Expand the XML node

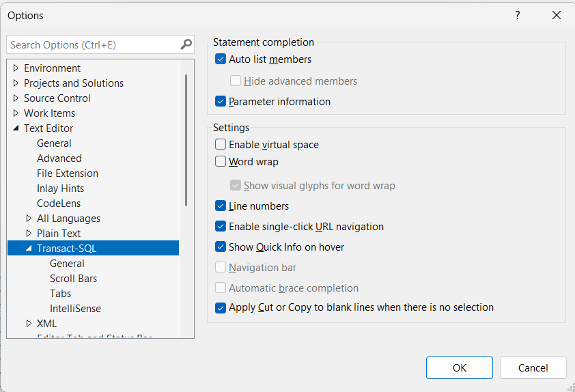[29, 324]
